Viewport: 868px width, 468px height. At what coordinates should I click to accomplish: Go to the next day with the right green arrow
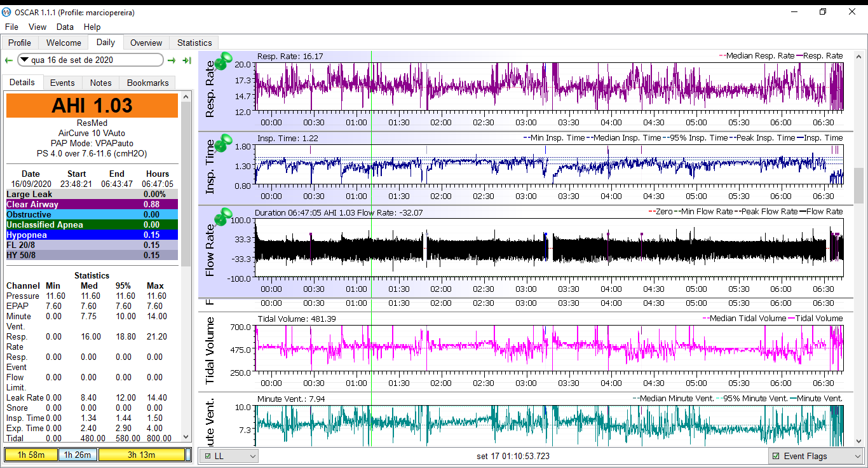172,60
